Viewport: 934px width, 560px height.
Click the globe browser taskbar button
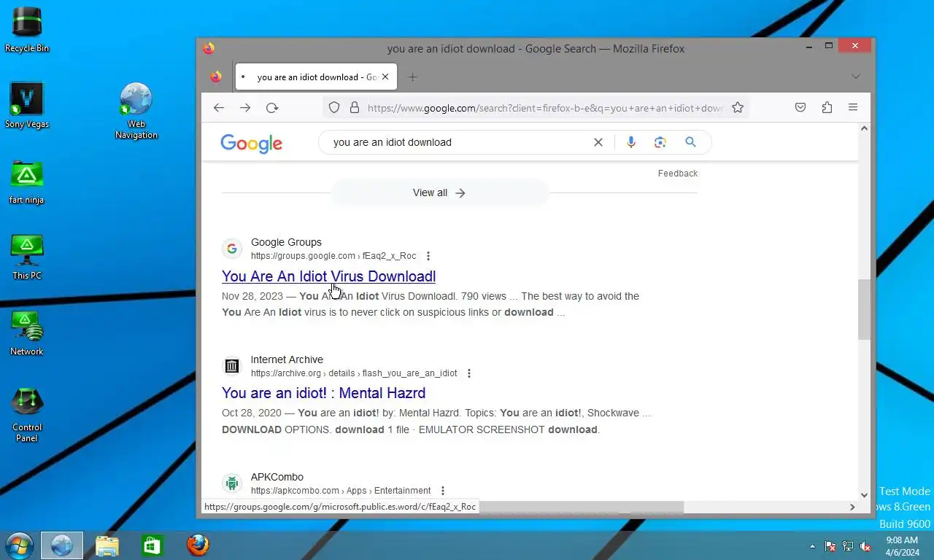click(62, 545)
